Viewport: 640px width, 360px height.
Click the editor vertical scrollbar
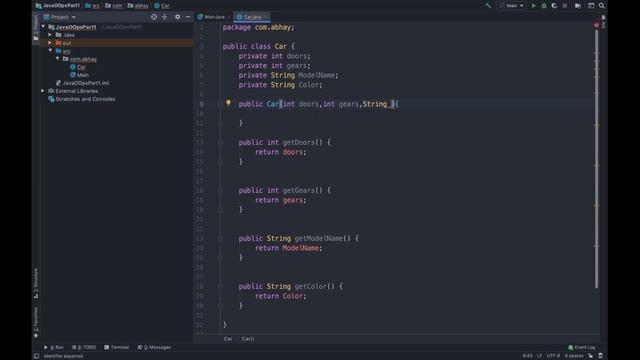pos(596,159)
